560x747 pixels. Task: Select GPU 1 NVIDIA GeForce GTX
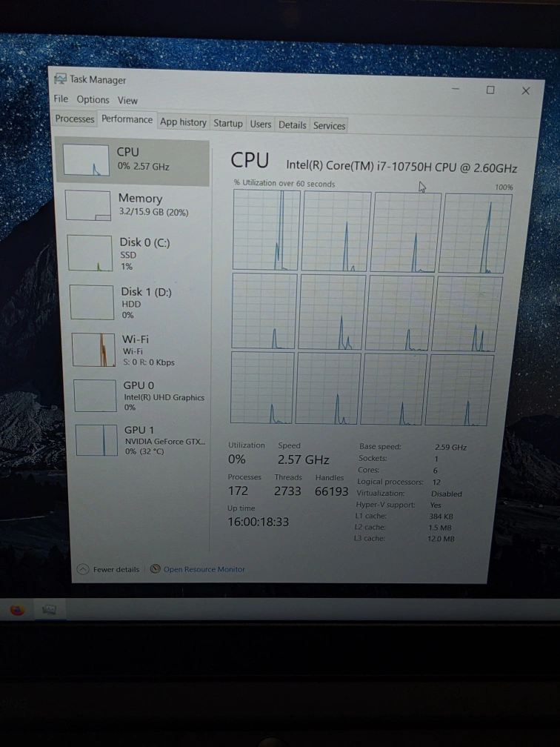click(x=96, y=440)
